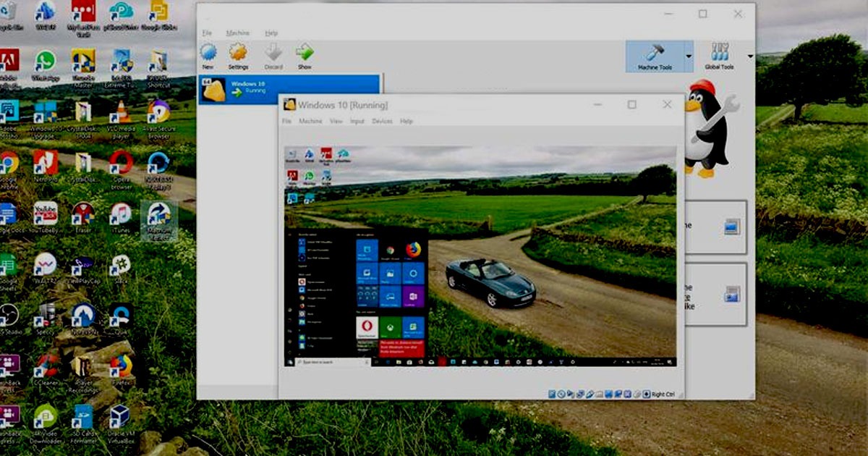Open Machine menu in Windows 10 [Running] window
Screen dimensions: 868x456
[310, 122]
